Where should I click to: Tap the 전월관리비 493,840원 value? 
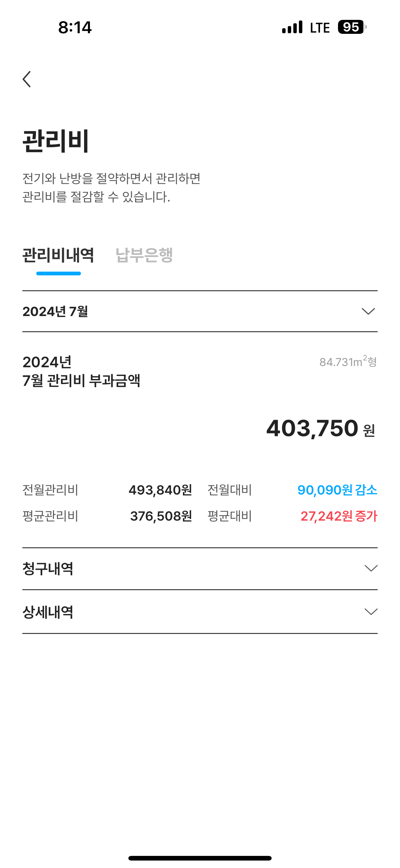[x=160, y=490]
